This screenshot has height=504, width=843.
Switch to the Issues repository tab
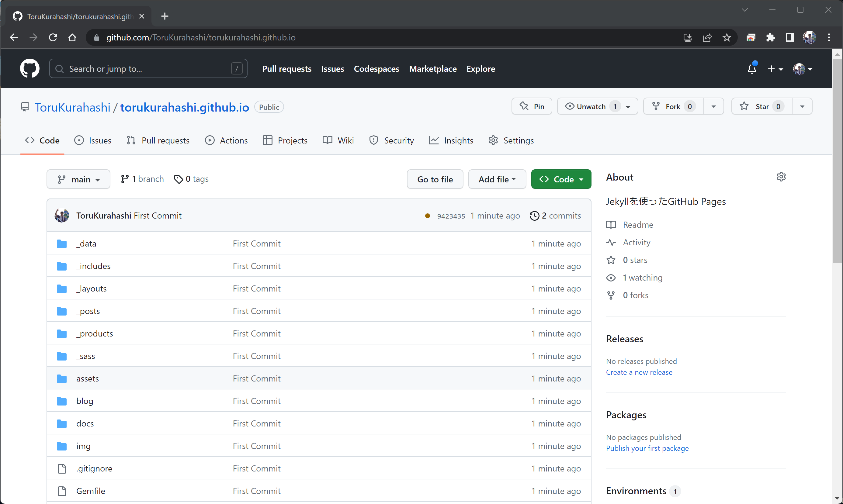tap(93, 141)
